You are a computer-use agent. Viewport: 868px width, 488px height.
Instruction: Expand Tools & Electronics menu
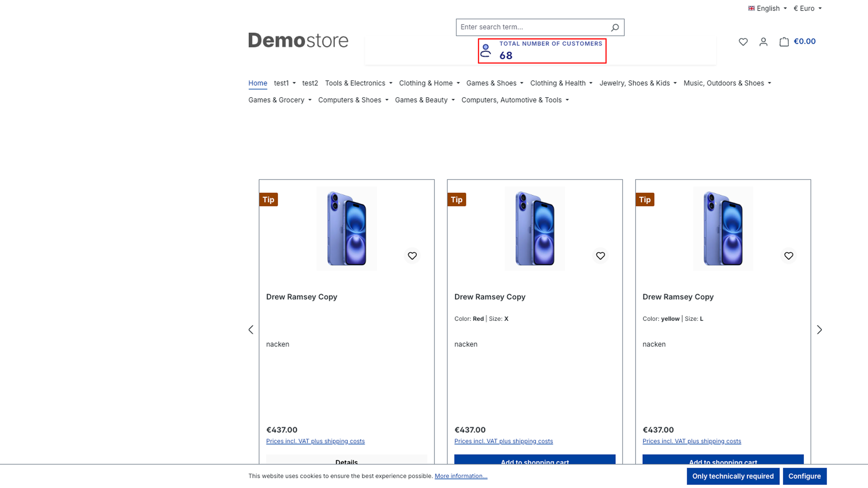(359, 83)
